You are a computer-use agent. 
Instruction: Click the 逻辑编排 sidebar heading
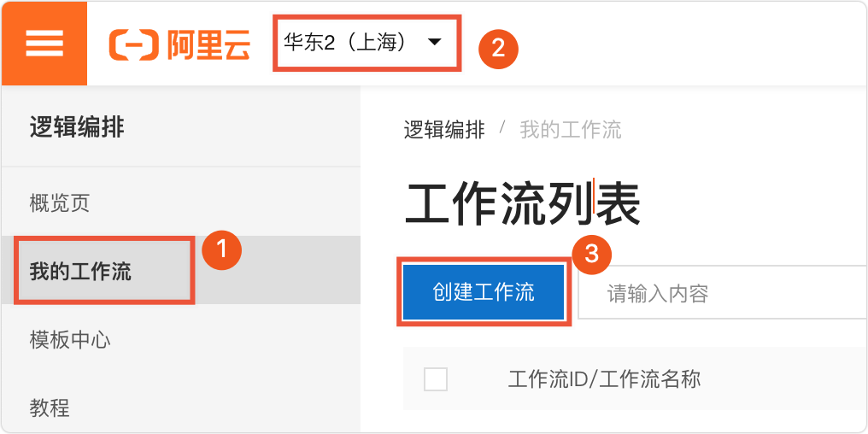77,128
